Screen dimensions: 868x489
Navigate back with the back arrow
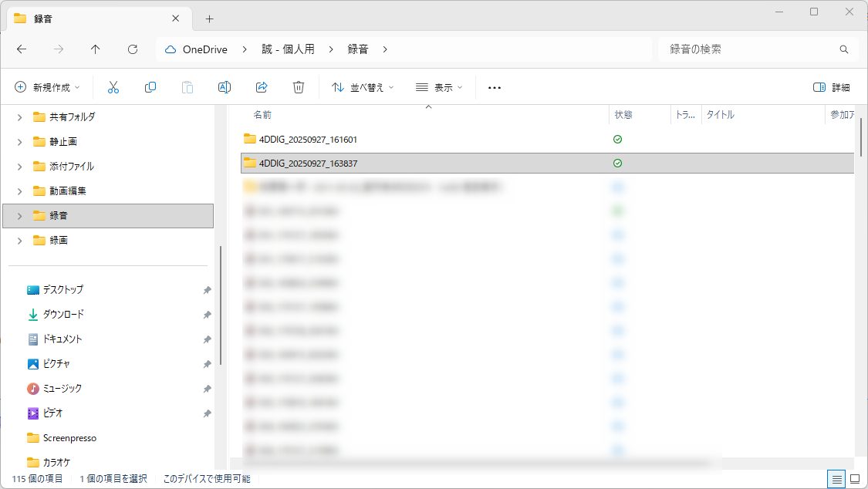22,49
